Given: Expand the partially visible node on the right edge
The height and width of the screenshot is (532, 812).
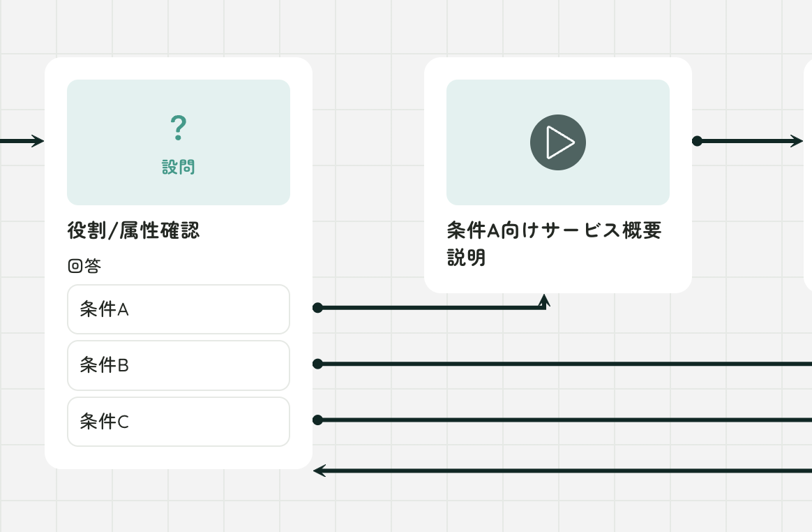Looking at the screenshot, I should tap(809, 175).
